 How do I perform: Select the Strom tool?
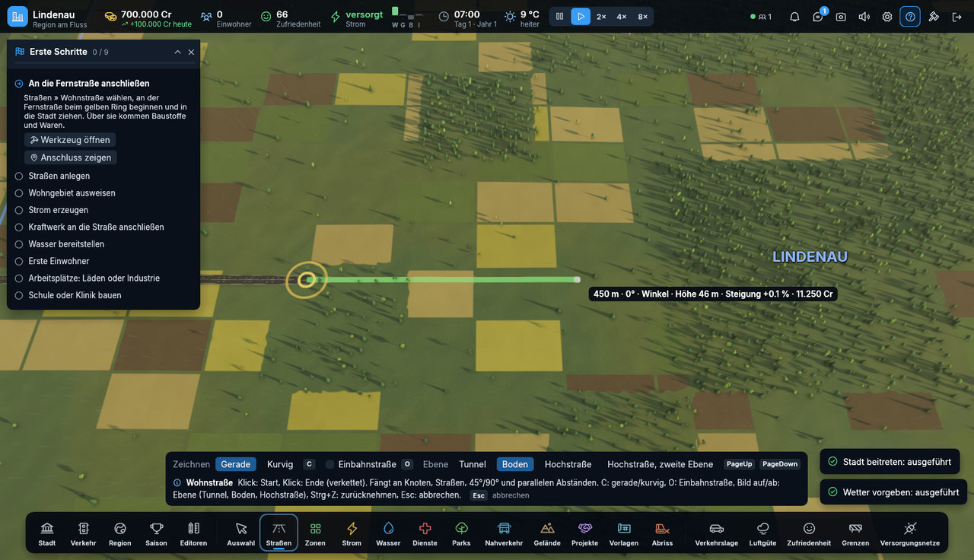pyautogui.click(x=352, y=533)
